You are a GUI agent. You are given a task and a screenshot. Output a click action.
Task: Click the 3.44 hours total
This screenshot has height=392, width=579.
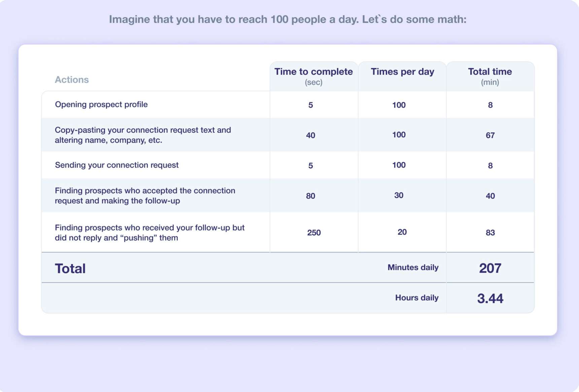(x=490, y=299)
